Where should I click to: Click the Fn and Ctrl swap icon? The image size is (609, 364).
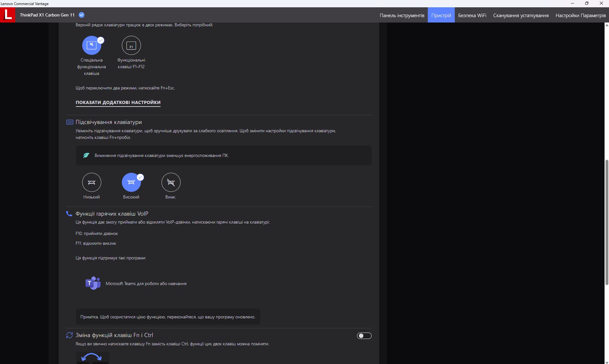point(69,335)
